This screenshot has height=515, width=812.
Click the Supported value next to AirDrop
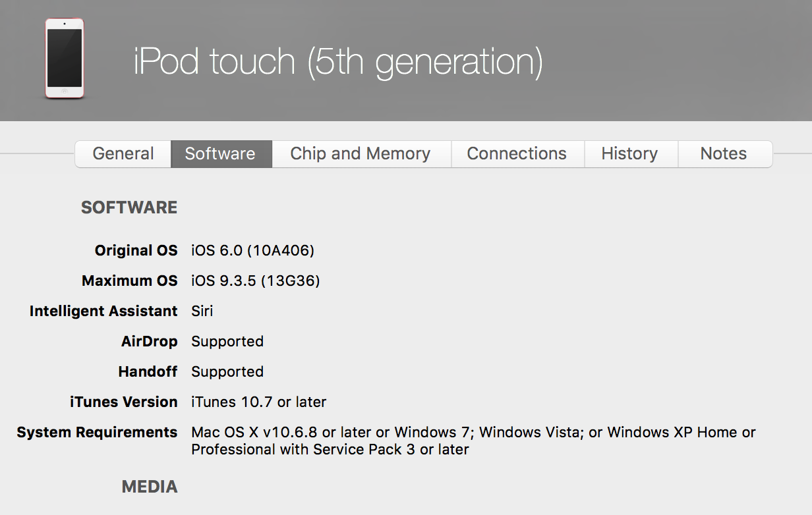[227, 341]
